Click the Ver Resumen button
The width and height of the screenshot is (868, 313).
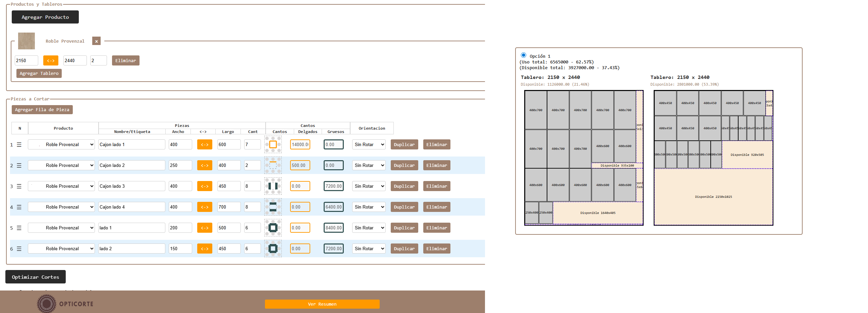coord(322,304)
